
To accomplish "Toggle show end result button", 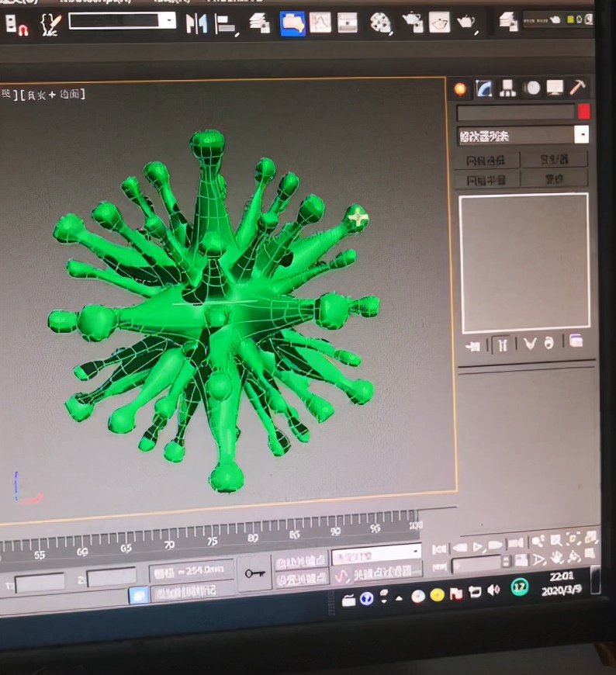I will coord(501,345).
